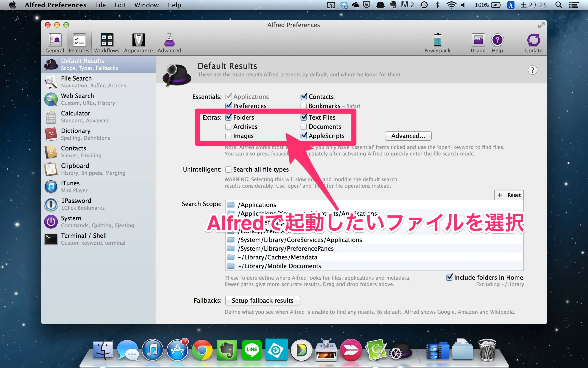588x368 pixels.
Task: Open the General preferences tab
Action: point(55,43)
